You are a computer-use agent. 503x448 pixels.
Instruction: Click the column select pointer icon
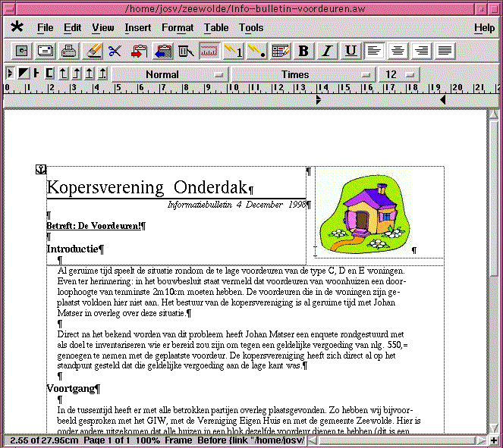point(186,51)
